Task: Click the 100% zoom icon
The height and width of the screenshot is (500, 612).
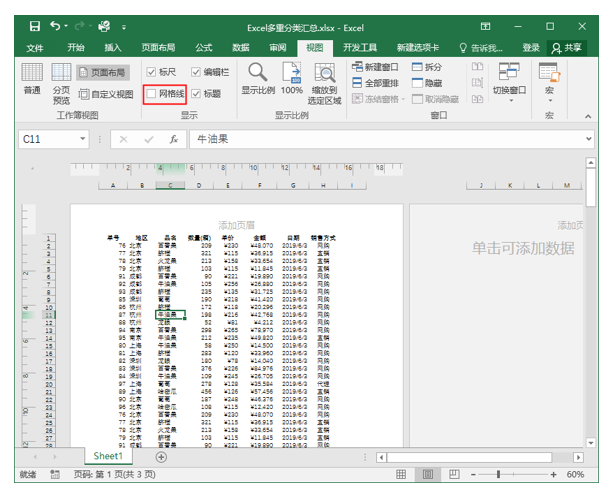Action: (292, 73)
